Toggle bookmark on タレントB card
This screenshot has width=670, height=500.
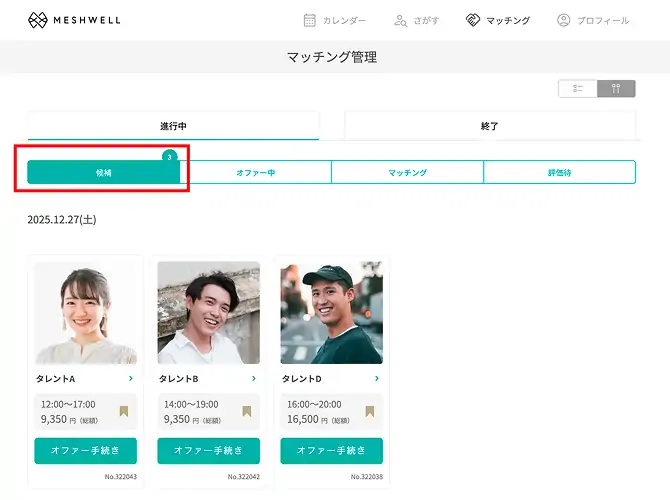click(x=247, y=411)
